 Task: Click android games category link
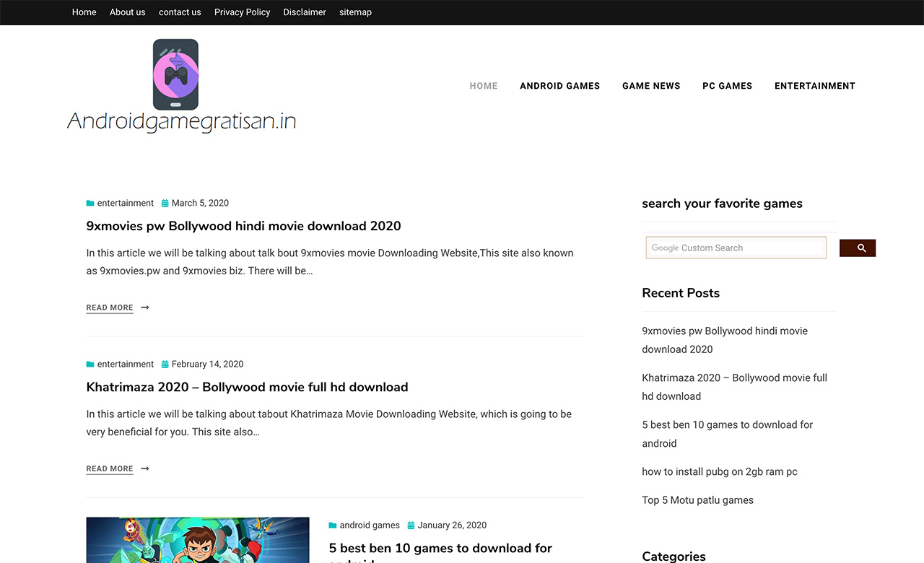tap(370, 525)
